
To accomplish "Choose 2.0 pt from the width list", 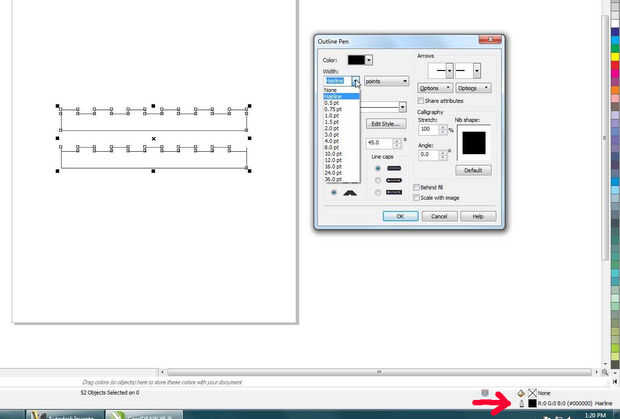I will [x=342, y=128].
